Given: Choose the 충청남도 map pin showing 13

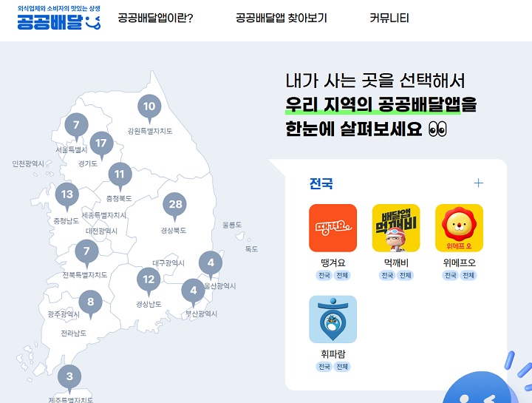Looking at the screenshot, I should click(x=67, y=196).
